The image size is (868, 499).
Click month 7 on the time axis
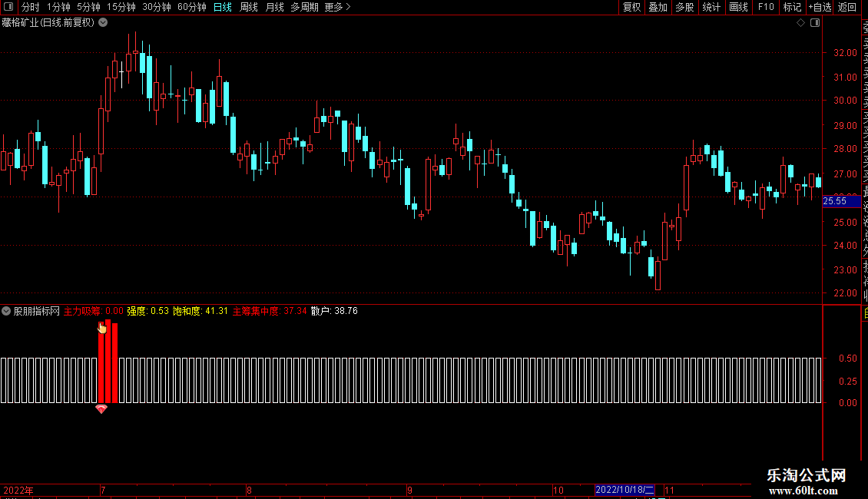103,490
